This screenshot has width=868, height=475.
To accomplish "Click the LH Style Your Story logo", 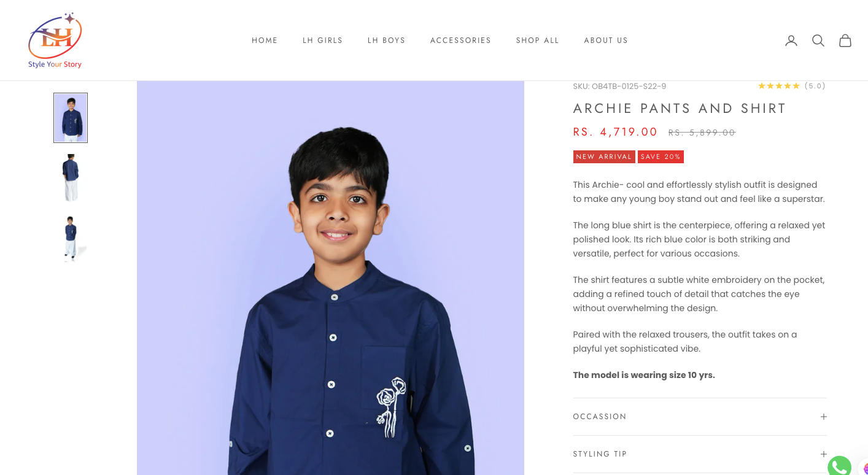I will click(x=55, y=41).
